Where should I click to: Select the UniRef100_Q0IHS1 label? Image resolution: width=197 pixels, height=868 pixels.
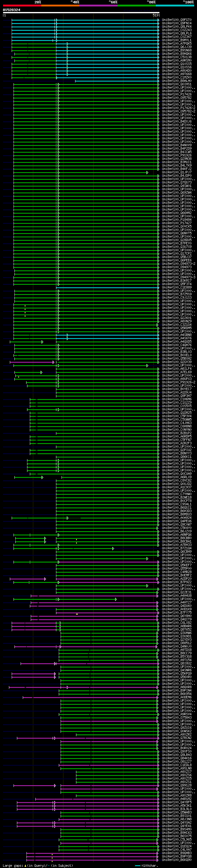click(x=177, y=84)
